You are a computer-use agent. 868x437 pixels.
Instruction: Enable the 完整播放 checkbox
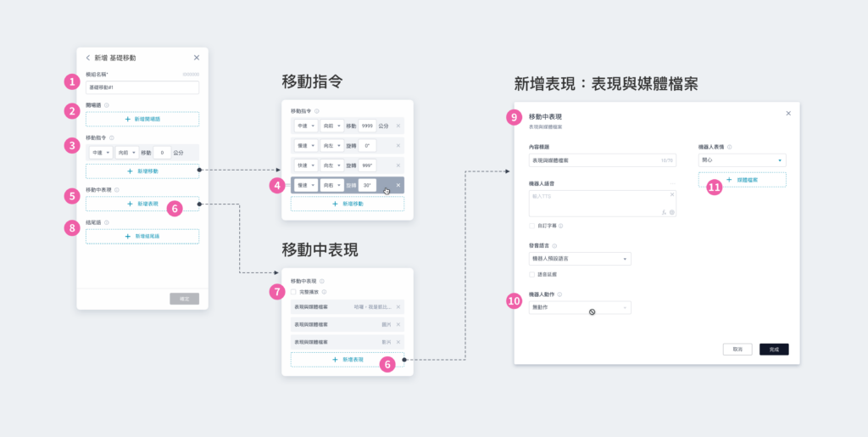click(294, 292)
